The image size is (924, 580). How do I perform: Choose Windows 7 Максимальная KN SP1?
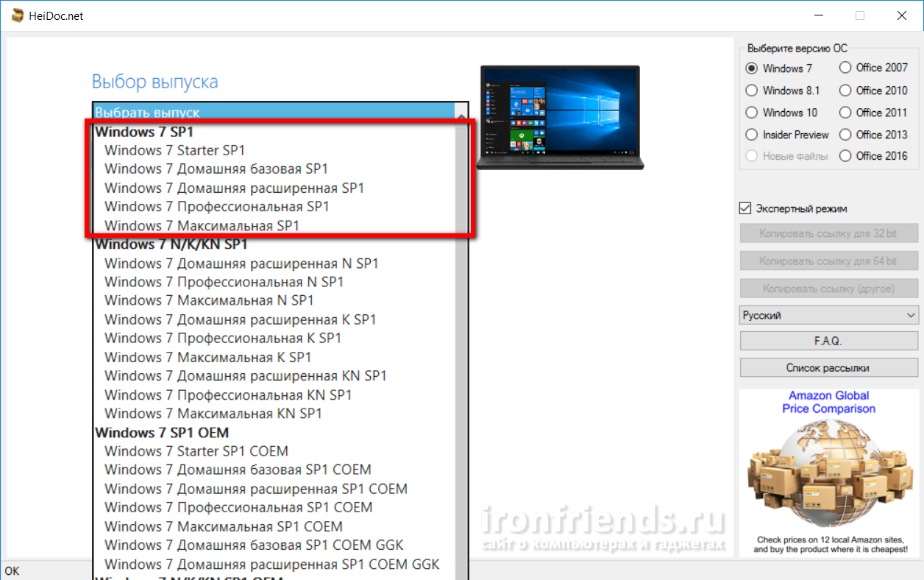[x=274, y=414]
